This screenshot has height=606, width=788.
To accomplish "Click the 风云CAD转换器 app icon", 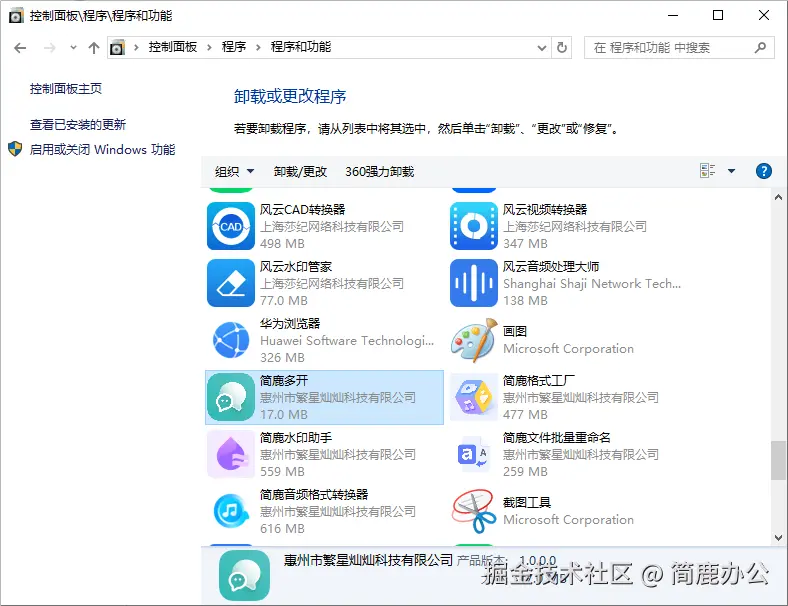I will tap(231, 226).
